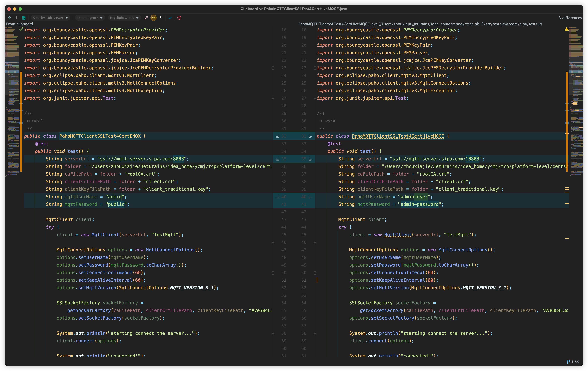Click the yellow minimize window button
The height and width of the screenshot is (371, 588).
pos(15,9)
